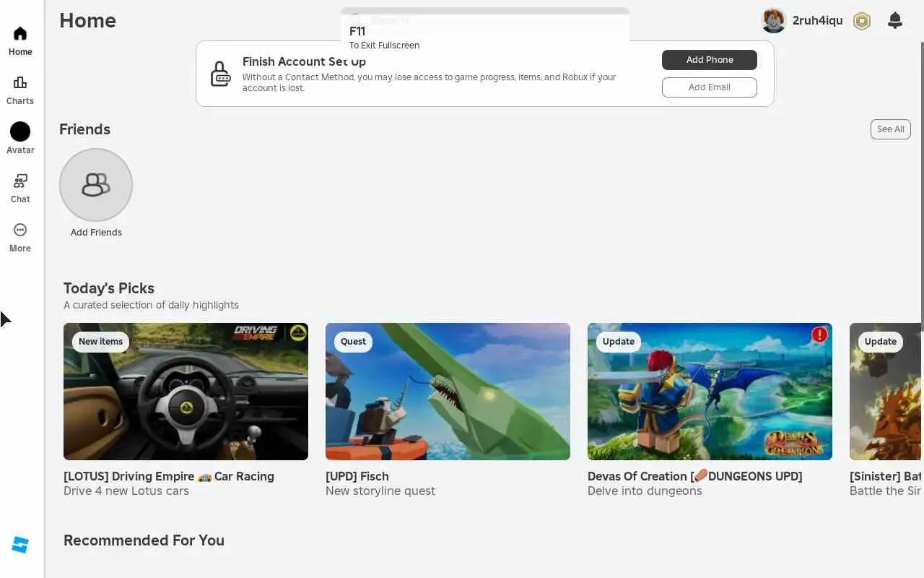Click the Quest badge on Fisch
The height and width of the screenshot is (578, 924).
(x=353, y=342)
